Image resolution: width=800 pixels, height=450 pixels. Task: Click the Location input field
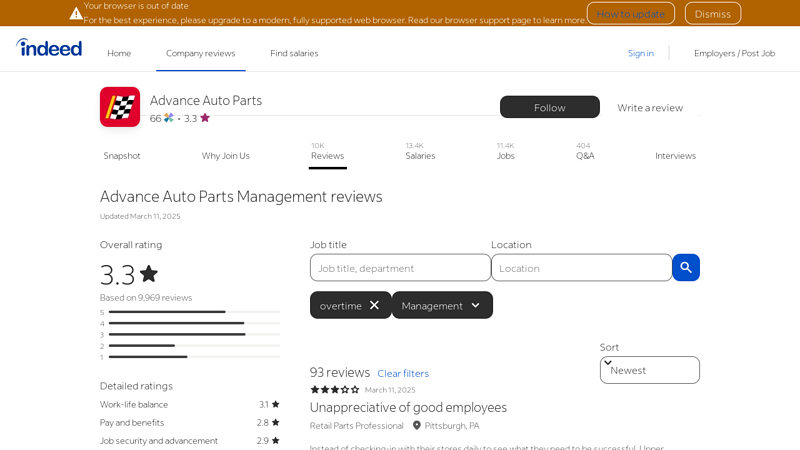(581, 268)
